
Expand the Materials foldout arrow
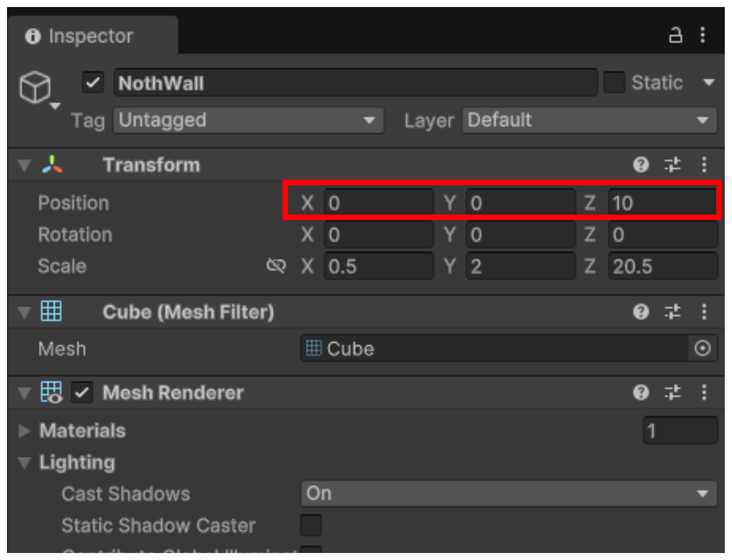click(x=24, y=431)
